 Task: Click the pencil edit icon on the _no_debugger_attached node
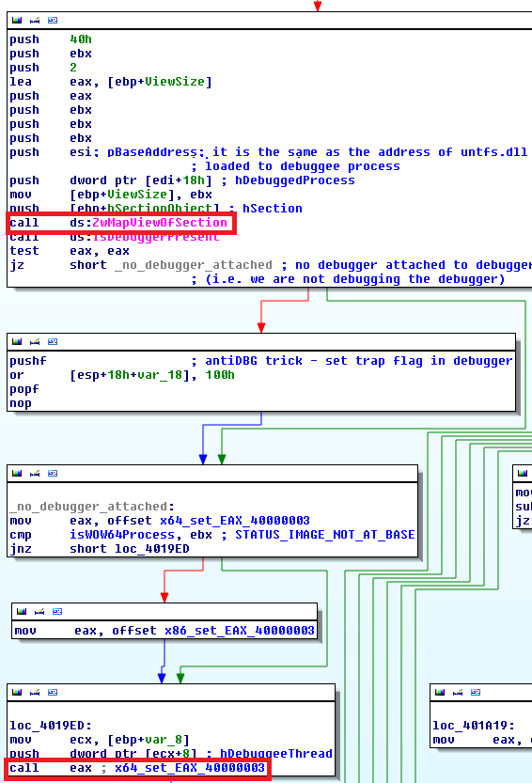coord(35,474)
